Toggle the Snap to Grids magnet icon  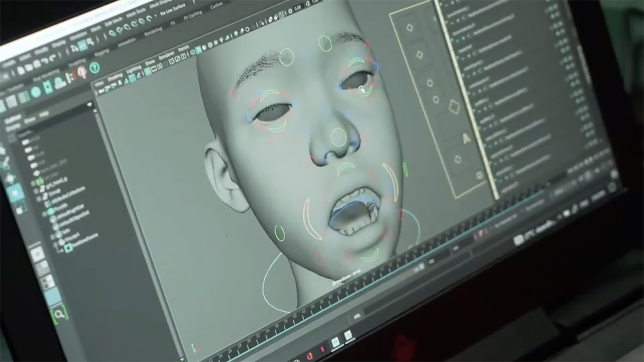pos(112,33)
